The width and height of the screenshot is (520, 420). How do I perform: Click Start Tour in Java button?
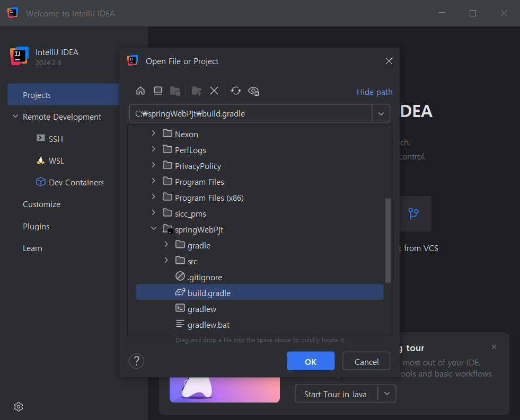point(336,394)
